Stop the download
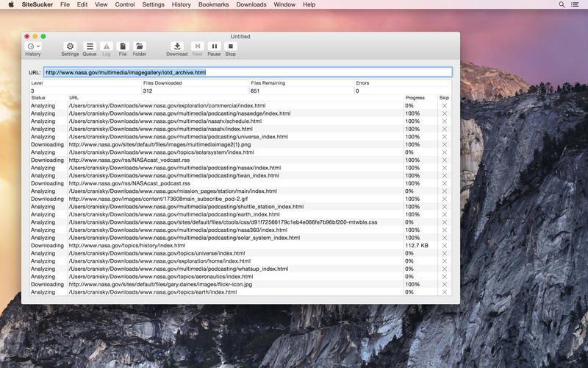 point(231,46)
